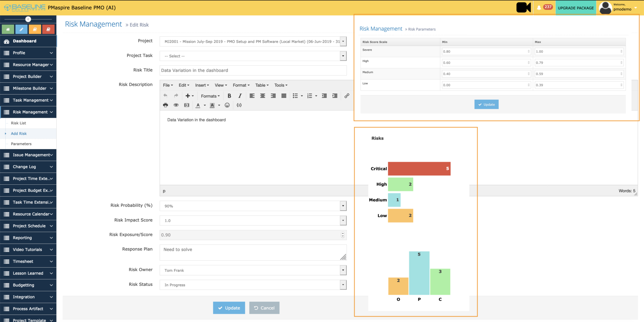The height and width of the screenshot is (322, 644).
Task: Click the Update button below the form
Action: (229, 308)
